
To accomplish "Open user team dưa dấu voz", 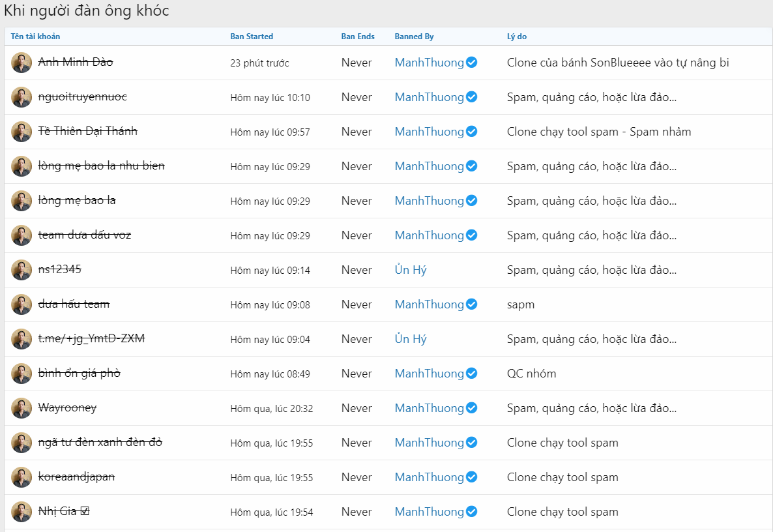I will pyautogui.click(x=85, y=235).
